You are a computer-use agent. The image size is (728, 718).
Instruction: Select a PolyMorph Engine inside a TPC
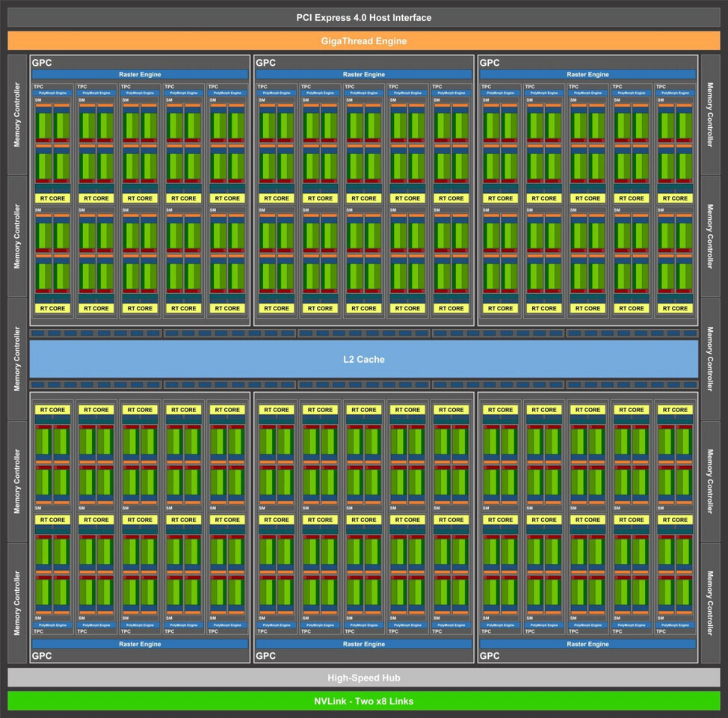click(x=52, y=93)
